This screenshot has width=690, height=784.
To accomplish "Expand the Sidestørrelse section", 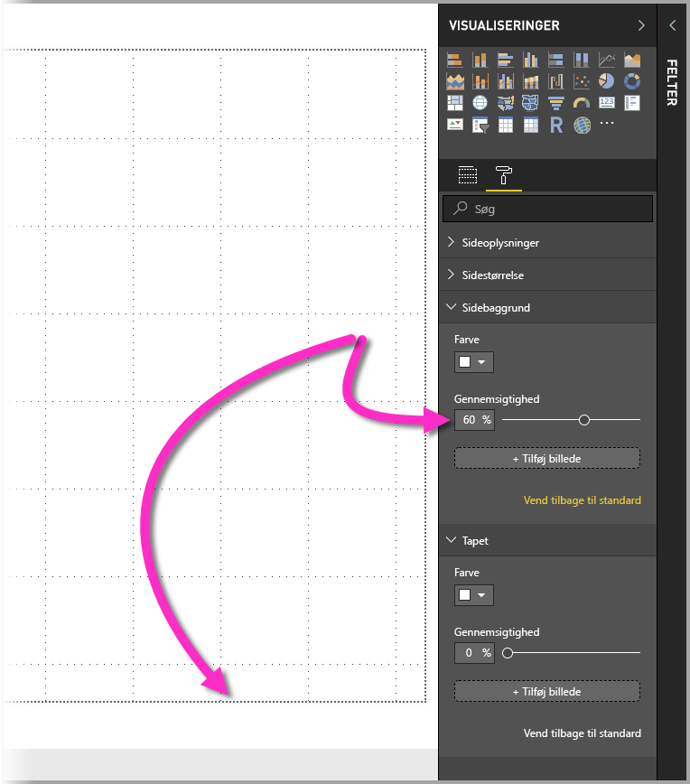I will tap(547, 275).
